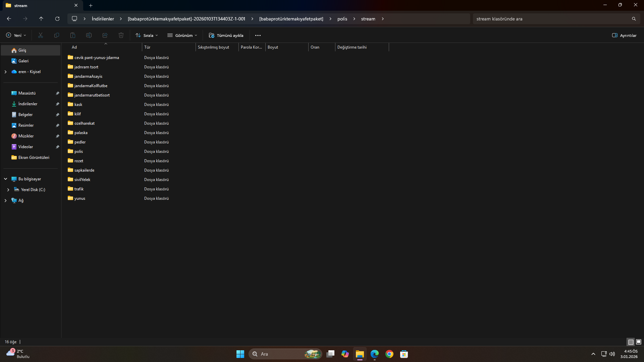
Task: Expand eren - Kişisel tree node
Action: click(x=5, y=72)
